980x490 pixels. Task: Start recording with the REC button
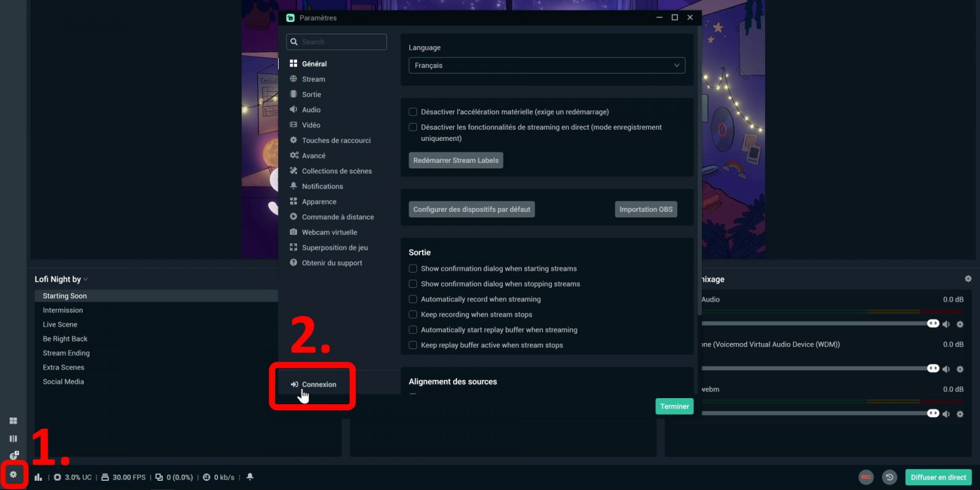click(866, 477)
